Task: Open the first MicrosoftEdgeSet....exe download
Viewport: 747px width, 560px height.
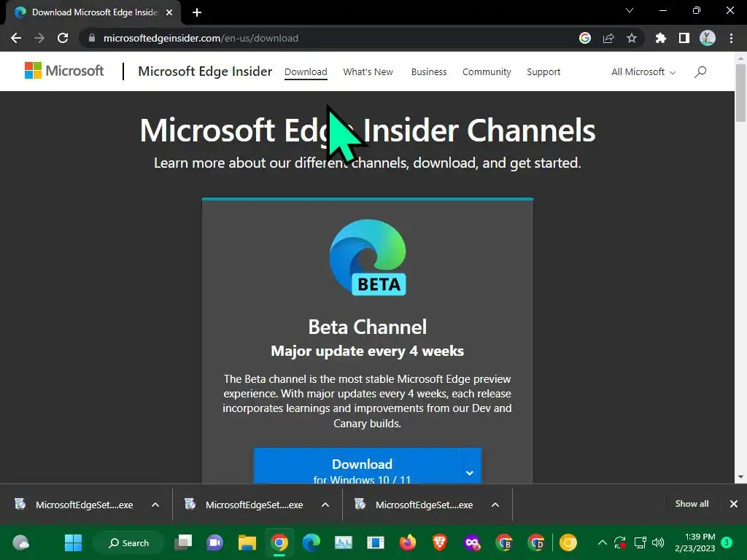Action: click(75, 505)
